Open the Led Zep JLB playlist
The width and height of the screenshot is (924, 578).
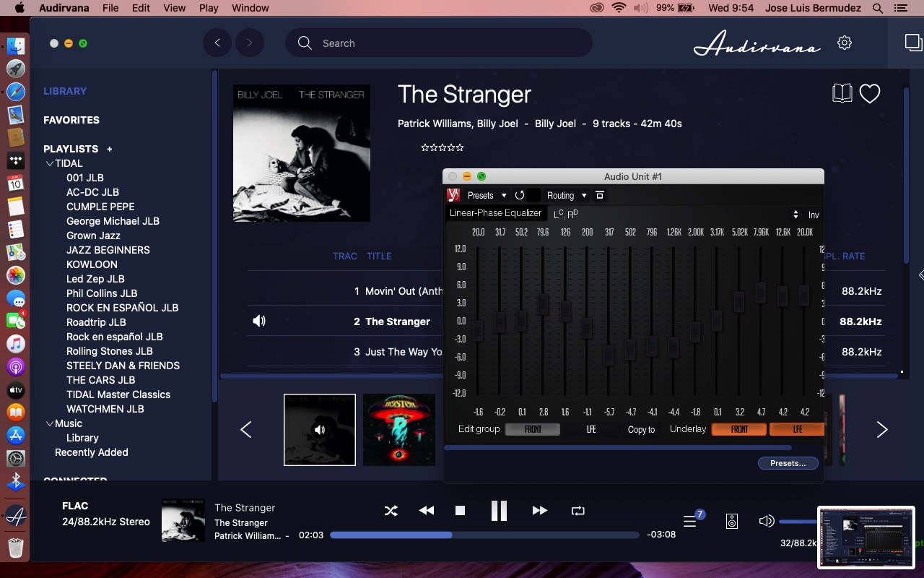[95, 279]
